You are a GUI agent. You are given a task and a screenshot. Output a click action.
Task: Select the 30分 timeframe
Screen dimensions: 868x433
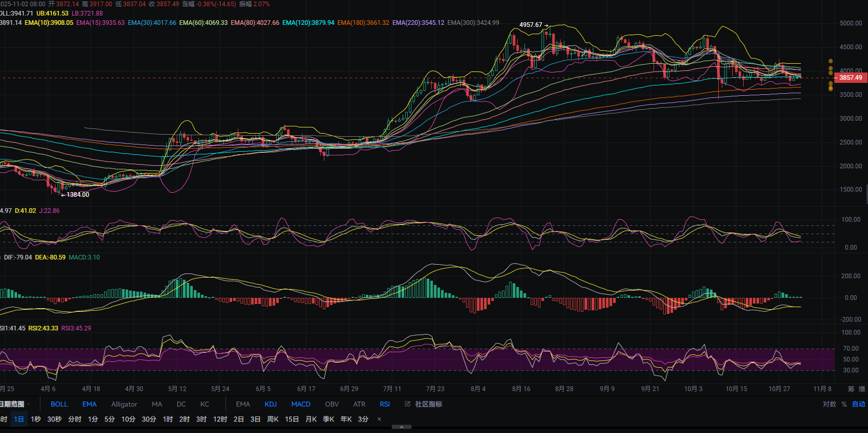coord(149,419)
